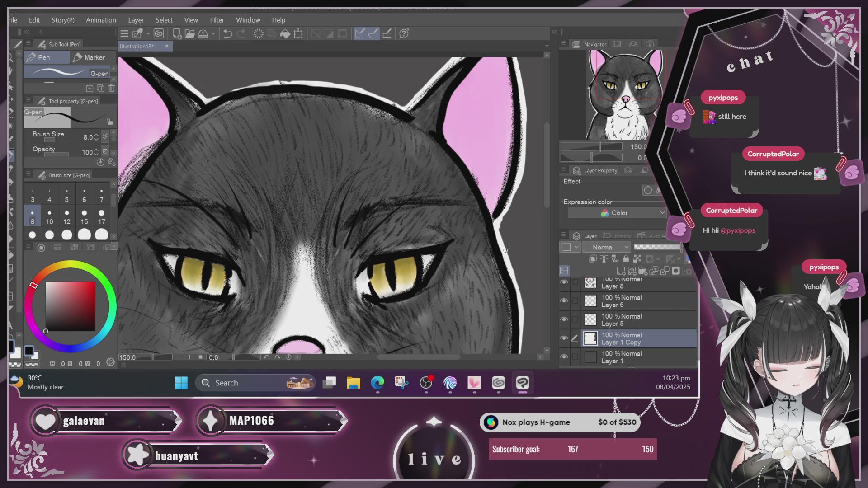Click the Undo arrow in the command bar

pyautogui.click(x=228, y=33)
